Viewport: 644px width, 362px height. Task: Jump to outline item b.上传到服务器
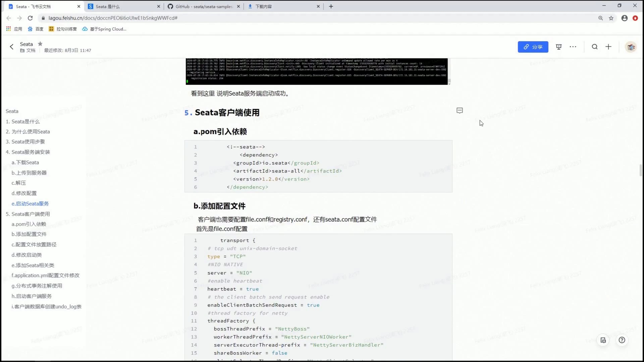(29, 173)
